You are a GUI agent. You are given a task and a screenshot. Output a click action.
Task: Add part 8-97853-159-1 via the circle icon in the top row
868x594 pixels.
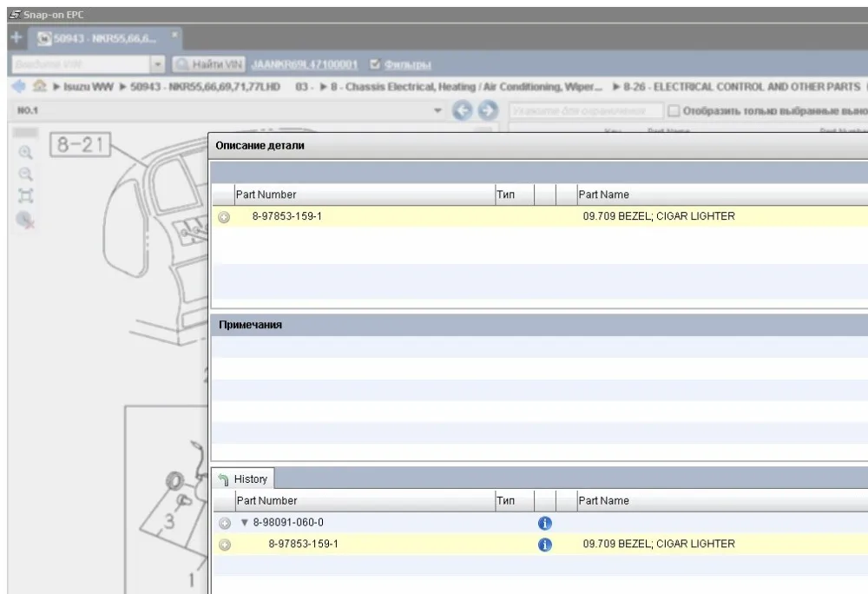point(224,217)
